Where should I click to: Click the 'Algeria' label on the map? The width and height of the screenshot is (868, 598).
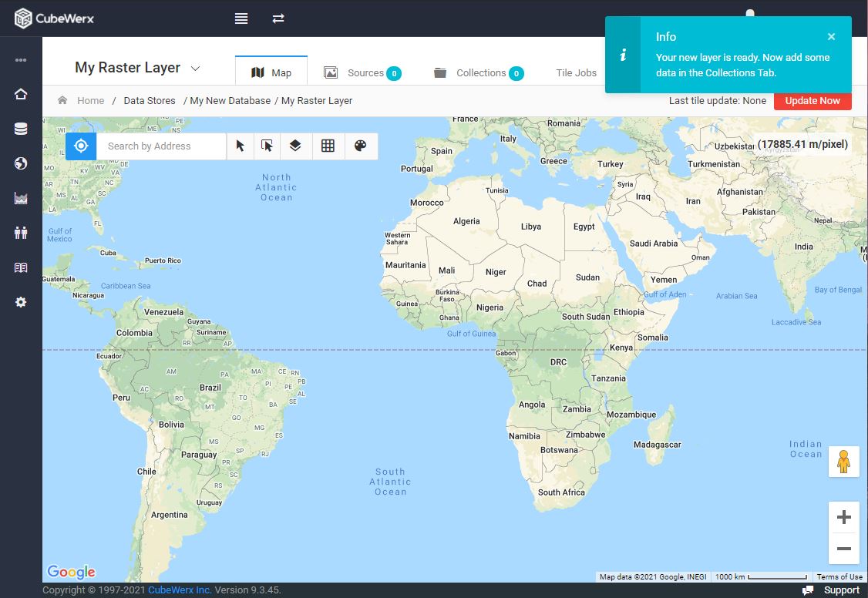(x=466, y=221)
